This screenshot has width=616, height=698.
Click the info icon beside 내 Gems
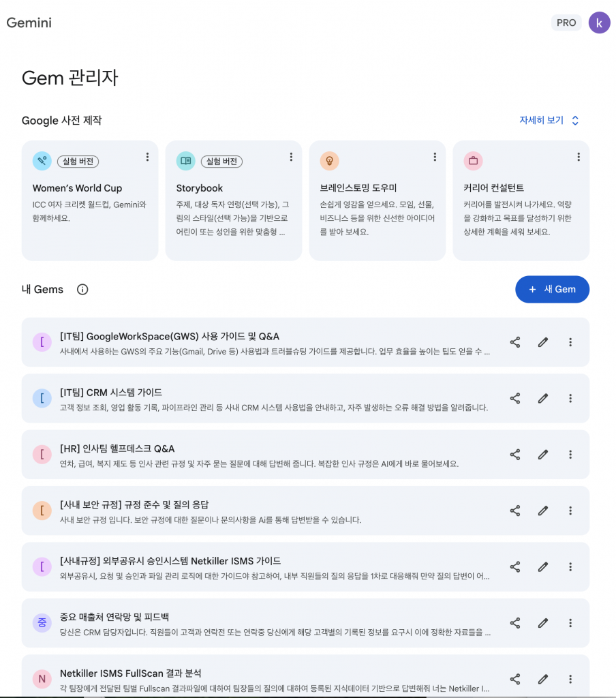point(82,289)
